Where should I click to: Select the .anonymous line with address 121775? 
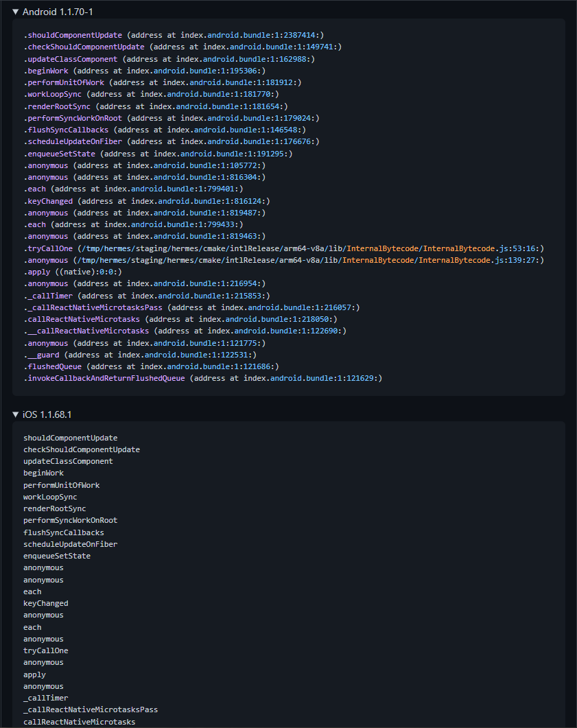145,343
